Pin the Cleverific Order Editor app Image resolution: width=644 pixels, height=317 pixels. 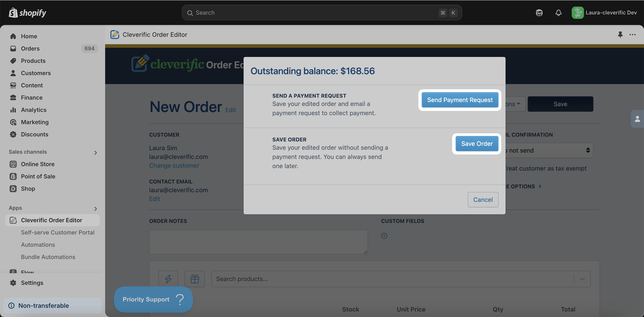tap(620, 35)
